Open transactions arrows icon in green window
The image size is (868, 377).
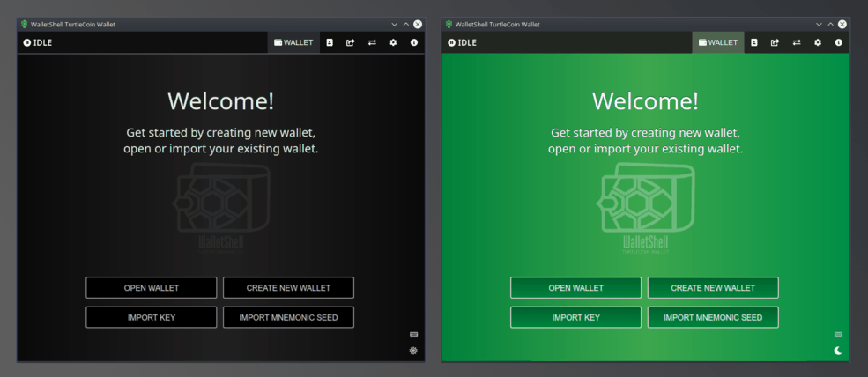click(x=797, y=42)
